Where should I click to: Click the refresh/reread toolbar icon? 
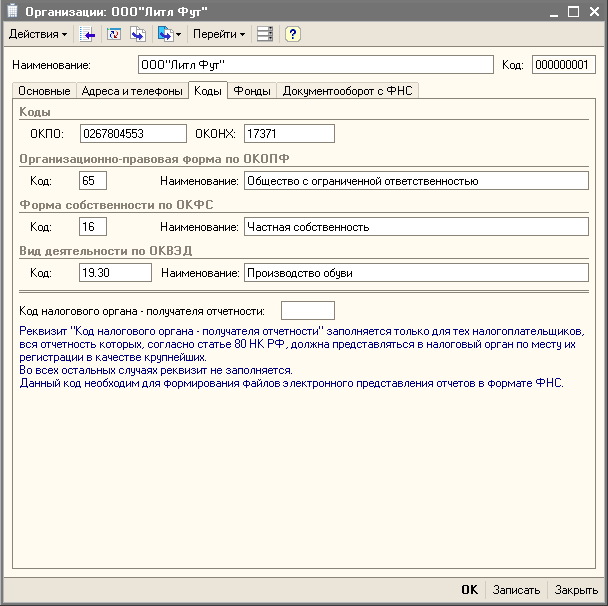(x=113, y=34)
